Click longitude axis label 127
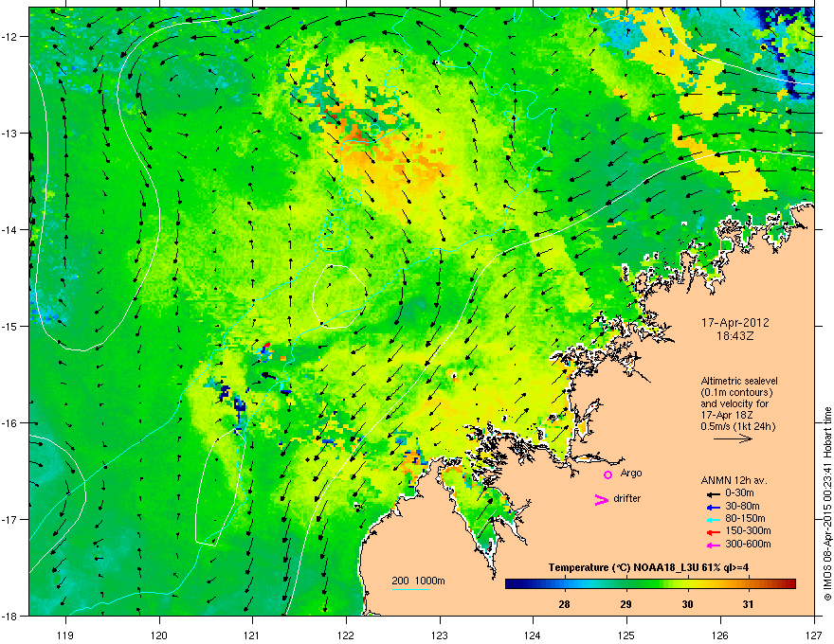834x644 pixels. 814,635
